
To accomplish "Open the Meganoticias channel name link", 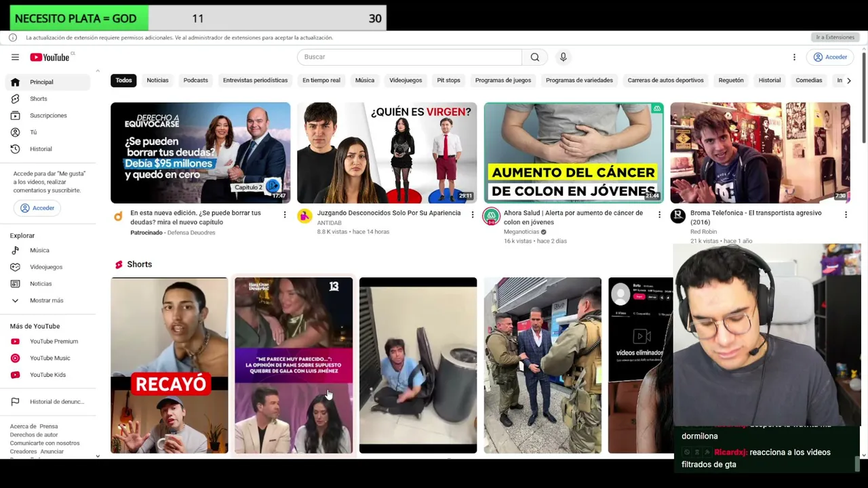I will [521, 232].
